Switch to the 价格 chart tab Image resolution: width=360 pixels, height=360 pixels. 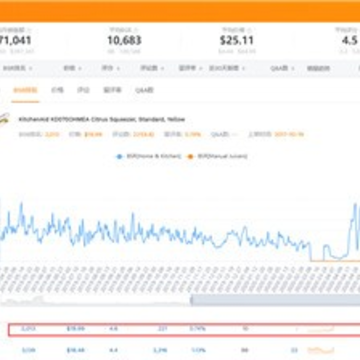point(58,90)
